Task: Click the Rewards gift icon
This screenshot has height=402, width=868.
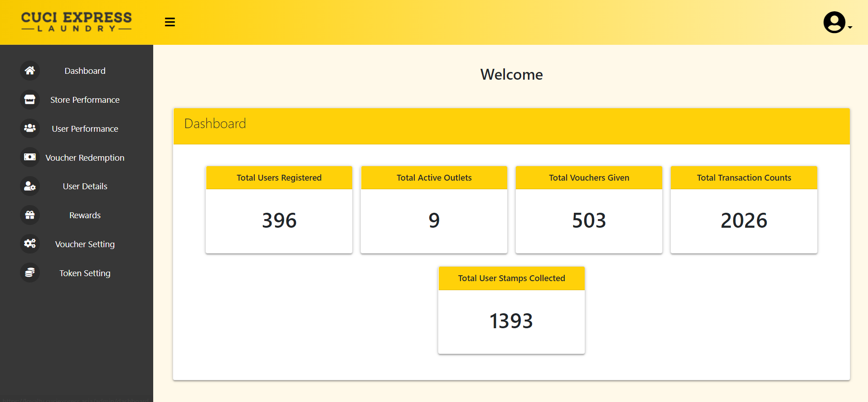Action: point(30,215)
